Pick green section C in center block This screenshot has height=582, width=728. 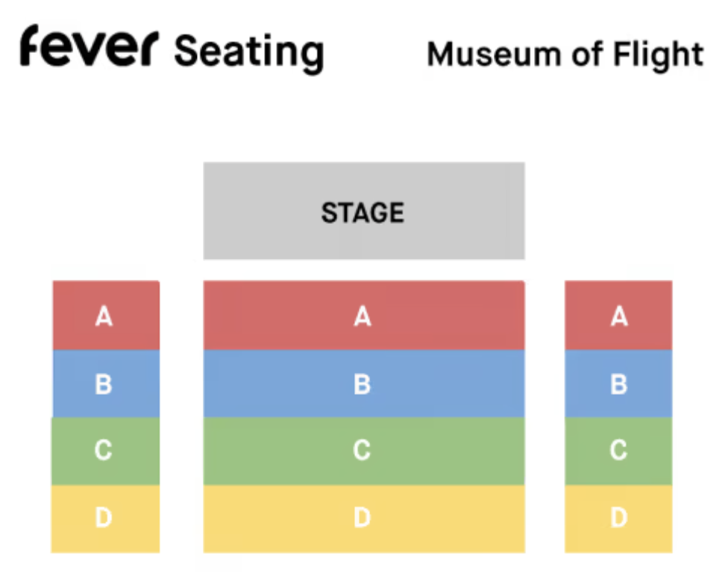pyautogui.click(x=363, y=451)
